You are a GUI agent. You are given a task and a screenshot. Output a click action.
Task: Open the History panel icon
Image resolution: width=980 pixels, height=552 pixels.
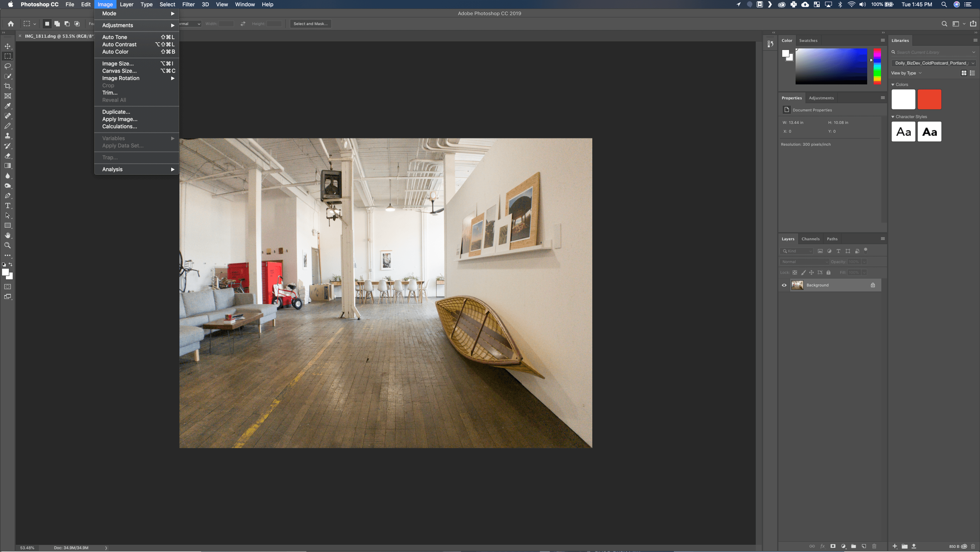(770, 44)
